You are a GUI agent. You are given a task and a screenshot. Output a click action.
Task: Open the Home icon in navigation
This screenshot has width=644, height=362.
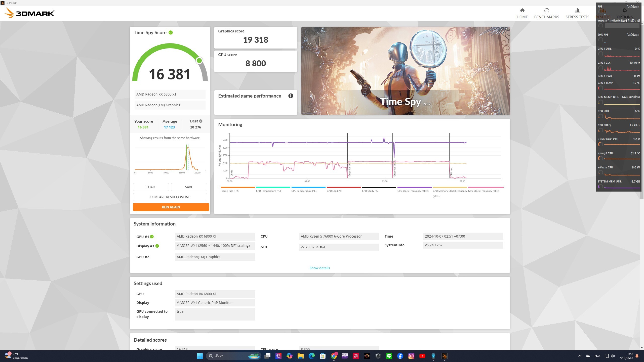pyautogui.click(x=522, y=10)
